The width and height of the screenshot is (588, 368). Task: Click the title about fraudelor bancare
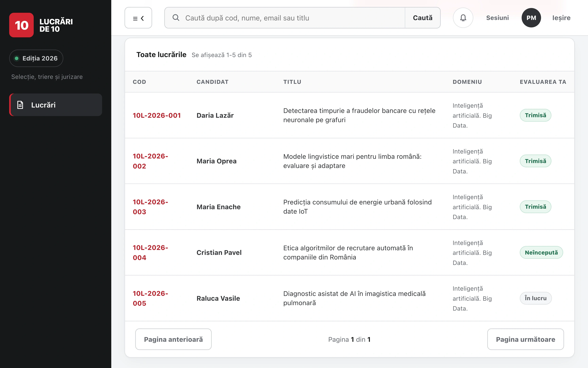(x=359, y=115)
